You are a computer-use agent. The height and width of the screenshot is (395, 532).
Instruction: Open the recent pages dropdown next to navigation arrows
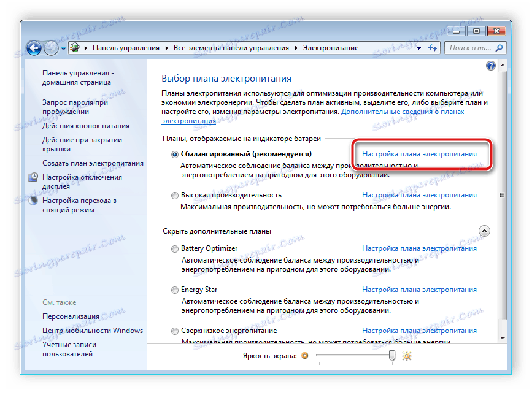63,47
